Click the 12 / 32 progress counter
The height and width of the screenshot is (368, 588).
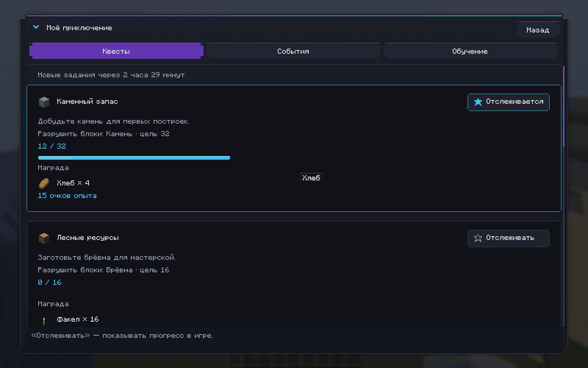pyautogui.click(x=52, y=146)
